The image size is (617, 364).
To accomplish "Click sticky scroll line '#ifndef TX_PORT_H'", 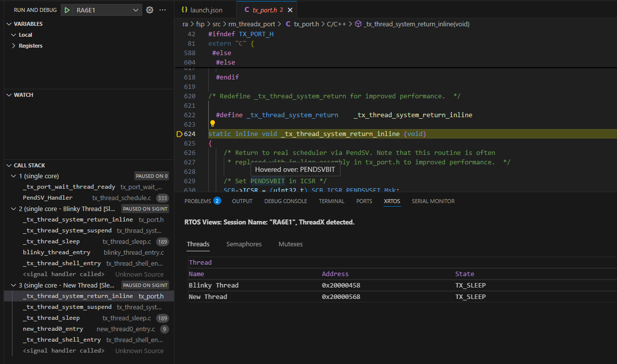I will coord(241,34).
